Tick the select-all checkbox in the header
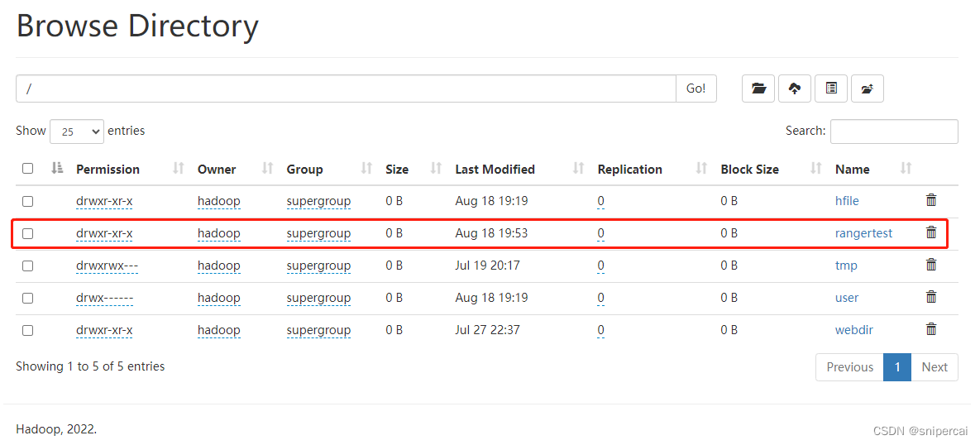The height and width of the screenshot is (445, 980). pos(27,168)
